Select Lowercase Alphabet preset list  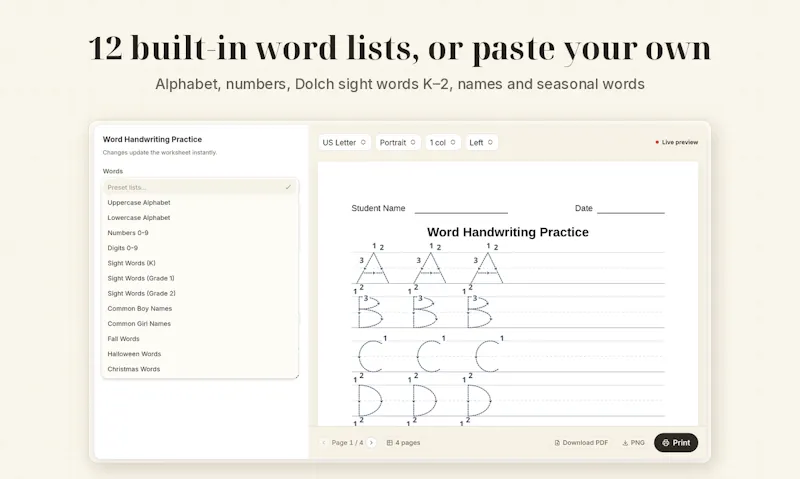click(200, 218)
